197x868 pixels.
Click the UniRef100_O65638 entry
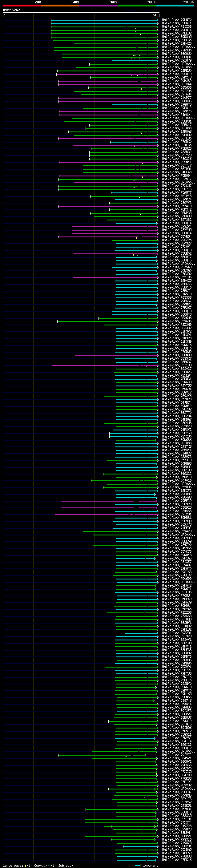[x=177, y=88]
